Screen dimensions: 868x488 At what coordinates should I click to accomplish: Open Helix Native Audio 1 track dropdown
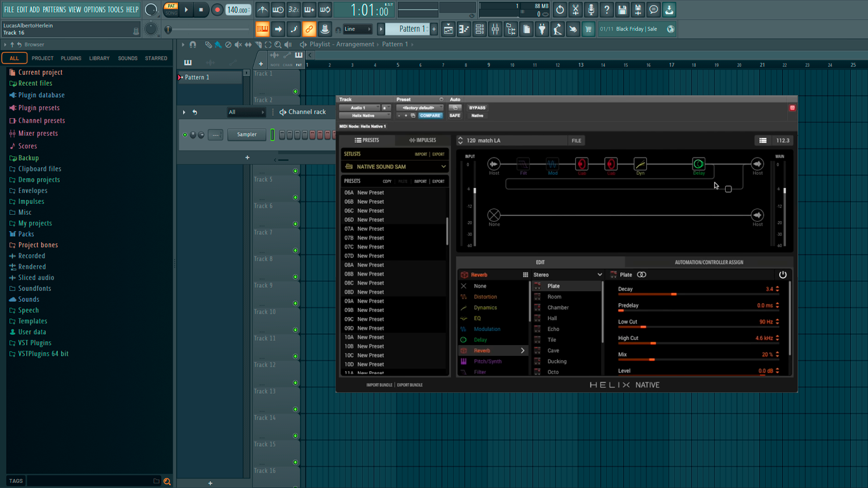pos(359,108)
